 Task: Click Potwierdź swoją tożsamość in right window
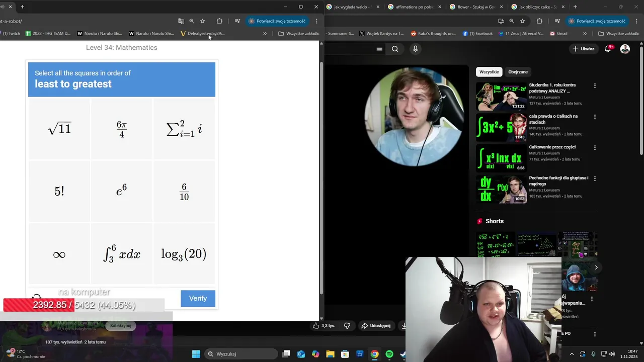click(x=597, y=21)
